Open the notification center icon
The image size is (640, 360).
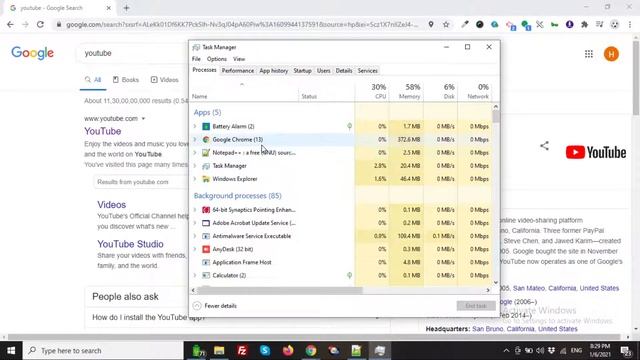coord(626,351)
